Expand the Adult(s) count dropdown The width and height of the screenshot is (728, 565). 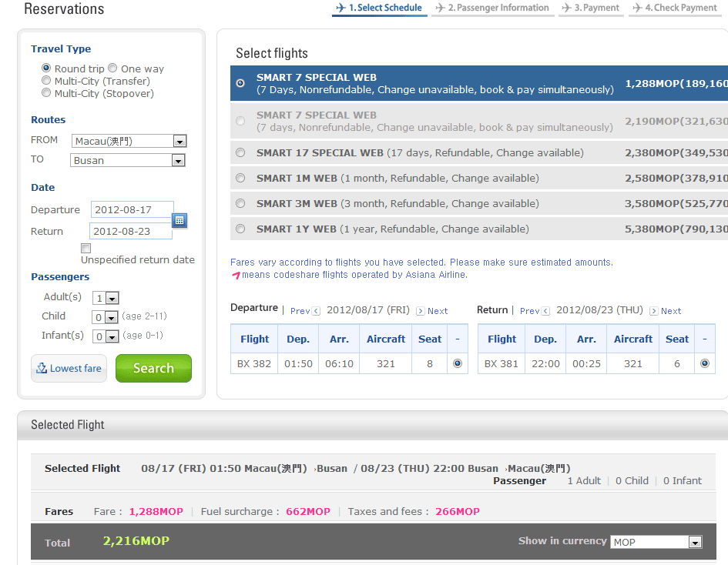click(x=112, y=299)
